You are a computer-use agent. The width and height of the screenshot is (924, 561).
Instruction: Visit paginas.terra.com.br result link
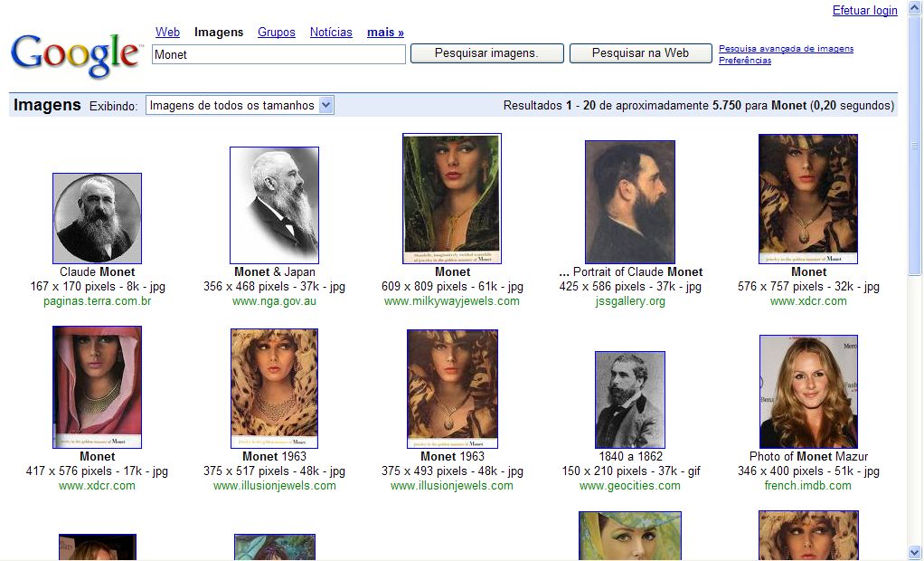pyautogui.click(x=98, y=300)
